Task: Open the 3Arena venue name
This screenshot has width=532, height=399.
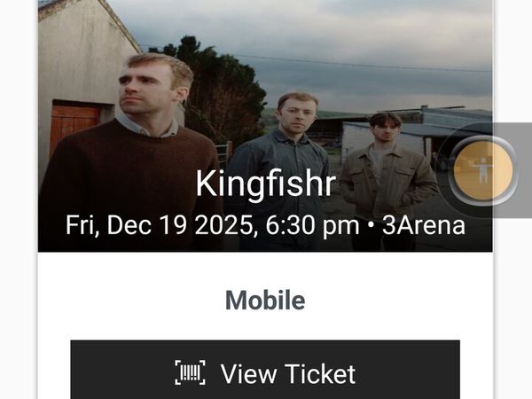Action: tap(424, 225)
